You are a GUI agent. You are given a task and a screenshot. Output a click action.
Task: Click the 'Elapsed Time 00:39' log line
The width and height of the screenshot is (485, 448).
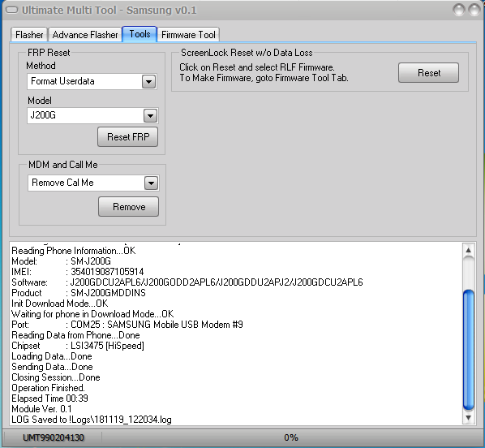(49, 398)
